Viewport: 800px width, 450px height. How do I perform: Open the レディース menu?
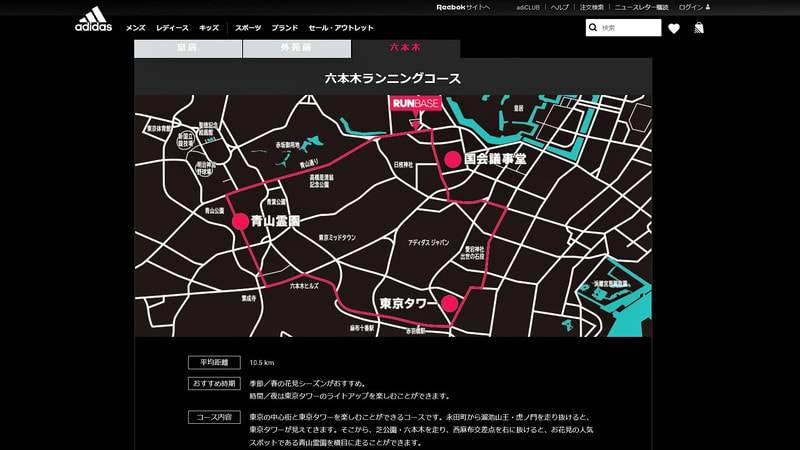[x=172, y=28]
